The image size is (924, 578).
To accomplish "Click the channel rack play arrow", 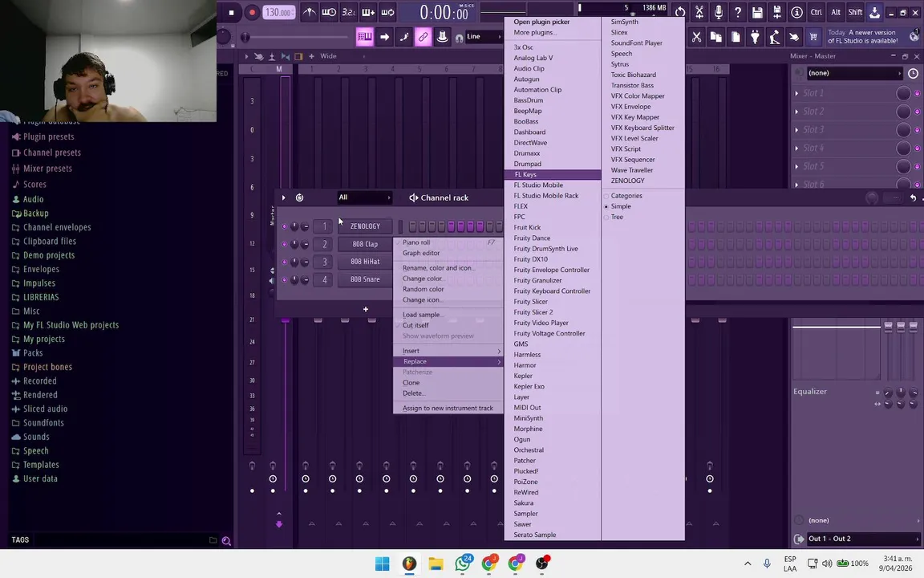I will click(283, 197).
